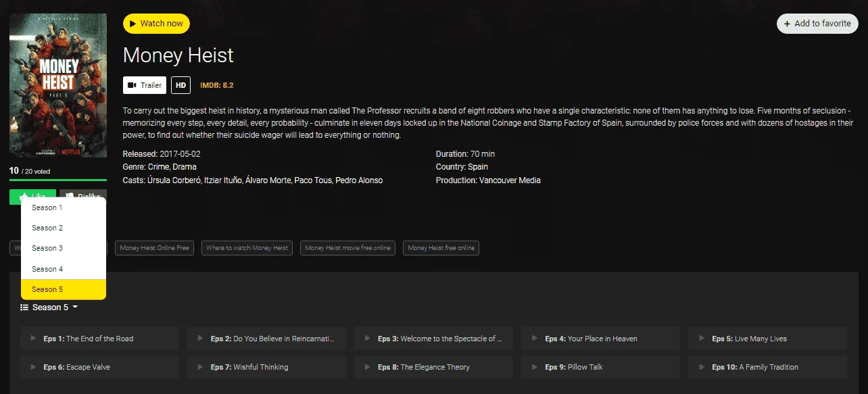Viewport: 868px width, 394px height.
Task: Click the Money Heist poster thumbnail
Action: tap(58, 85)
